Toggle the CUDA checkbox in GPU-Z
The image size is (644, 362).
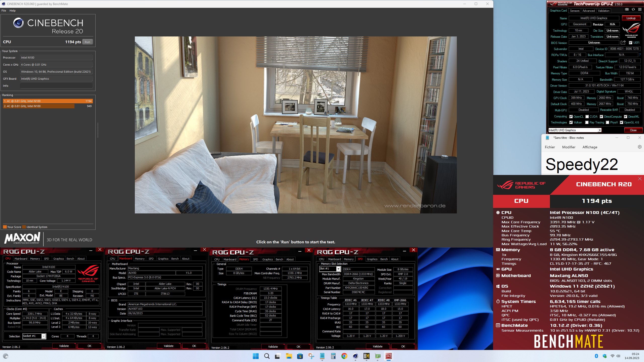click(x=587, y=117)
